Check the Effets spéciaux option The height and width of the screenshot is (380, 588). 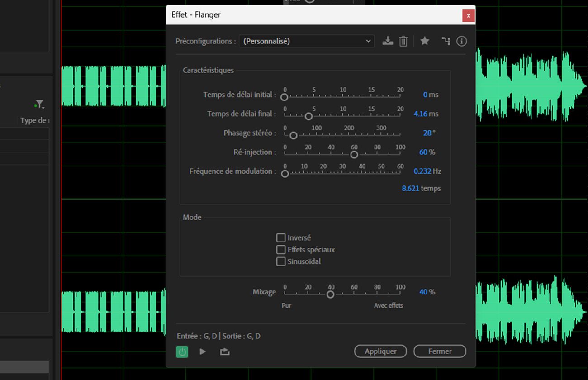point(281,249)
